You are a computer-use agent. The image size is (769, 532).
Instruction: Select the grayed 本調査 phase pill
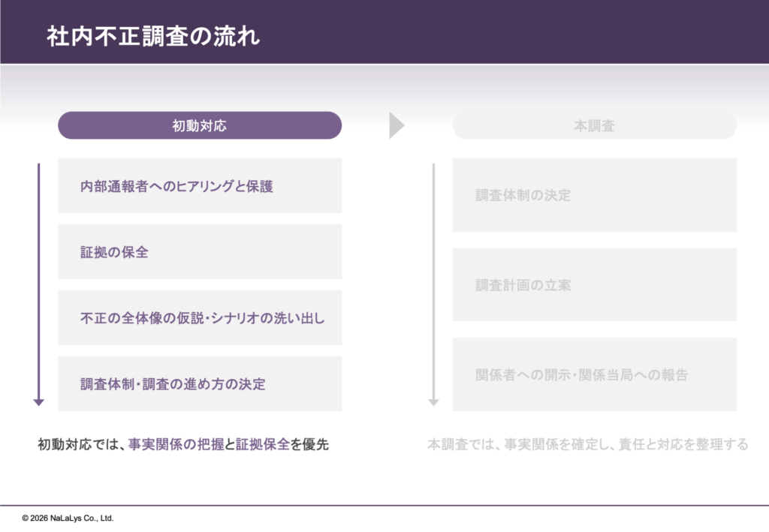[x=594, y=126]
